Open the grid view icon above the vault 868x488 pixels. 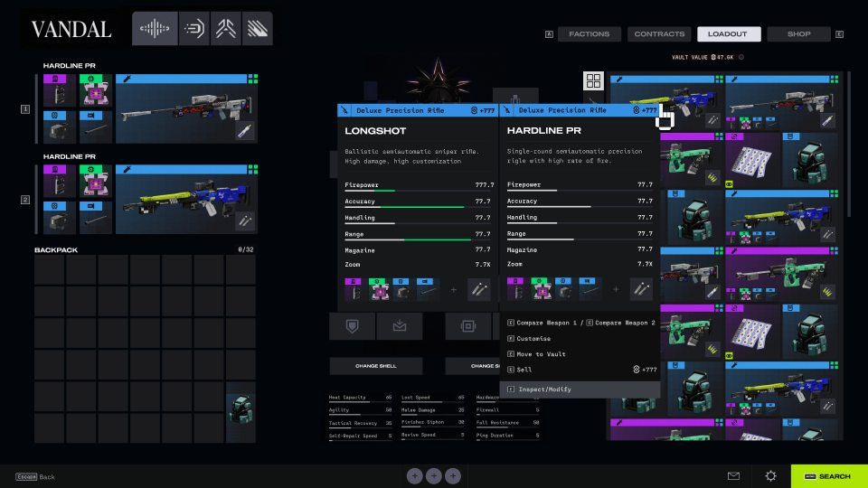[x=593, y=80]
